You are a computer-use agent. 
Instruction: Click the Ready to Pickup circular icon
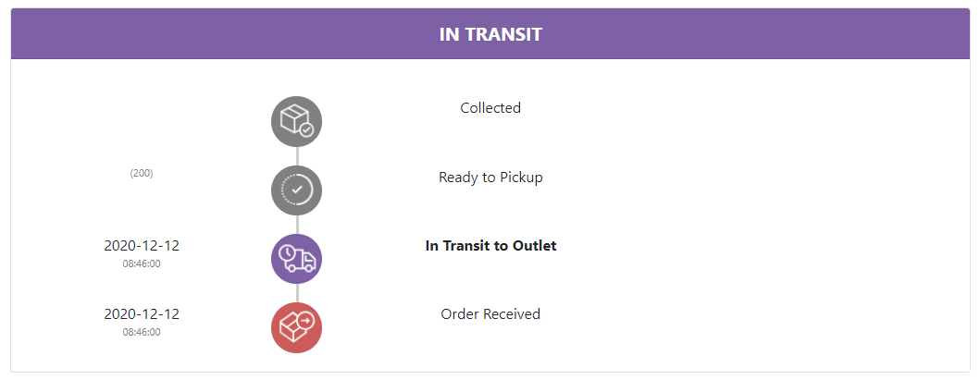pos(296,190)
